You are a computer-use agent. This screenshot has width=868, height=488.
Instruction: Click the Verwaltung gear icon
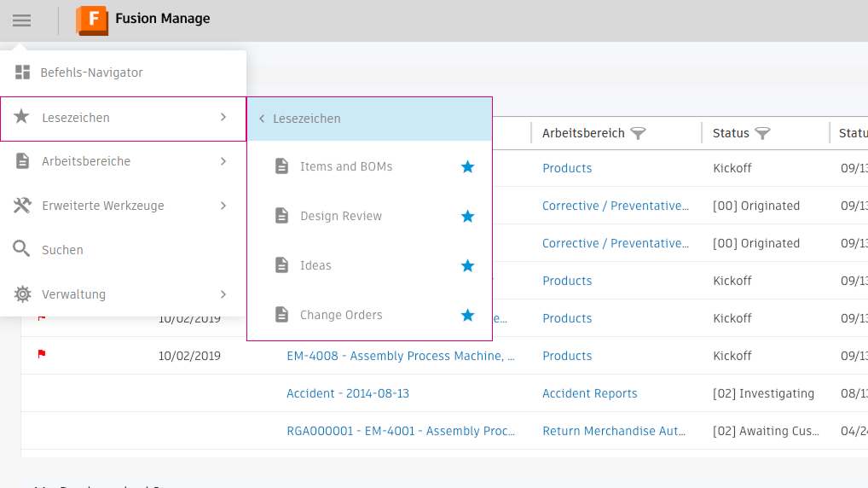tap(22, 294)
